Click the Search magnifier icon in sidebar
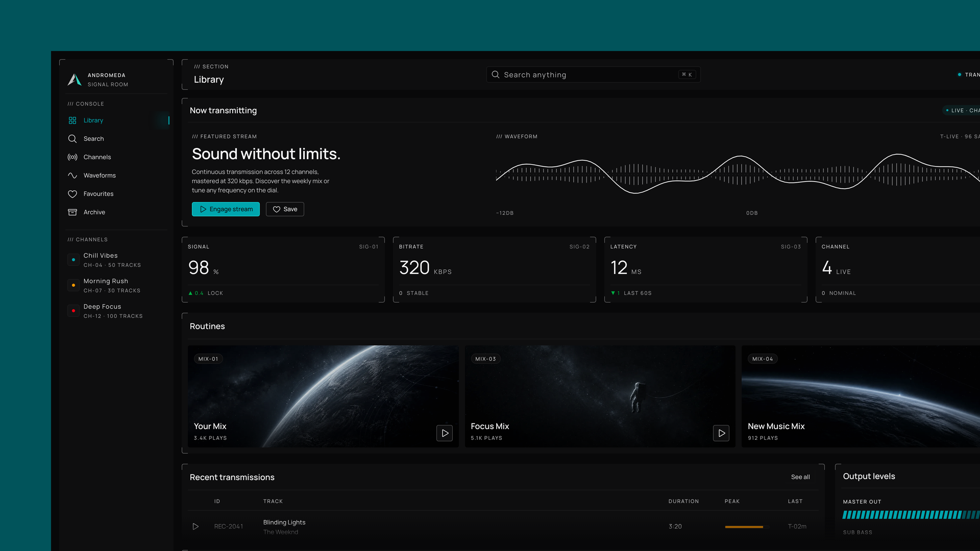 [x=72, y=139]
